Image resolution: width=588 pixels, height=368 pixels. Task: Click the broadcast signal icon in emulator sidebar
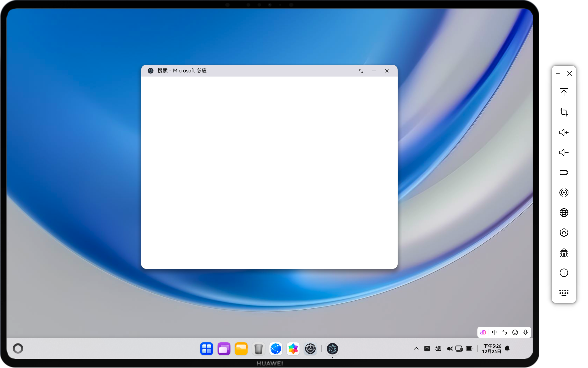(x=564, y=193)
